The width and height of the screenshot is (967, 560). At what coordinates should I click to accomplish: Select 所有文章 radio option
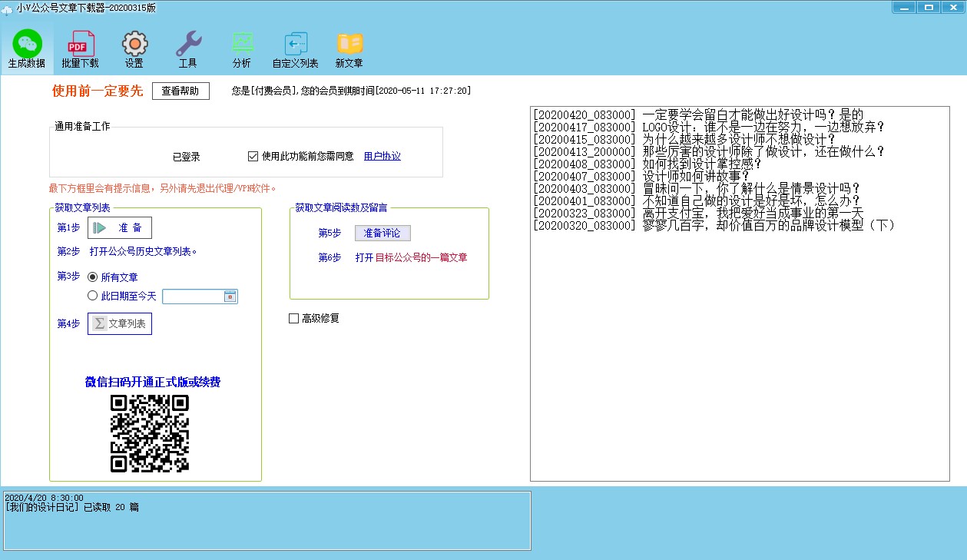93,277
